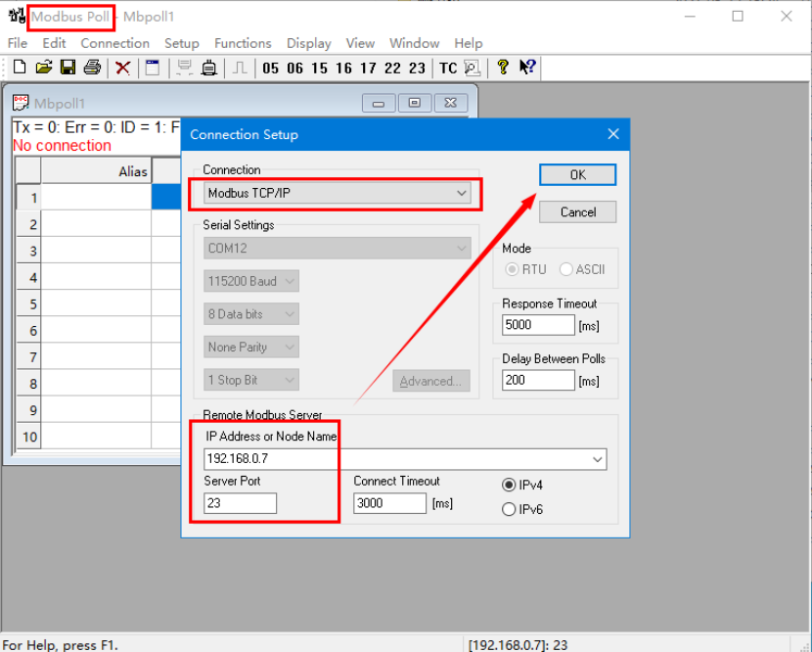The height and width of the screenshot is (652, 812).
Task: Open the Connection type dropdown
Action: (338, 193)
